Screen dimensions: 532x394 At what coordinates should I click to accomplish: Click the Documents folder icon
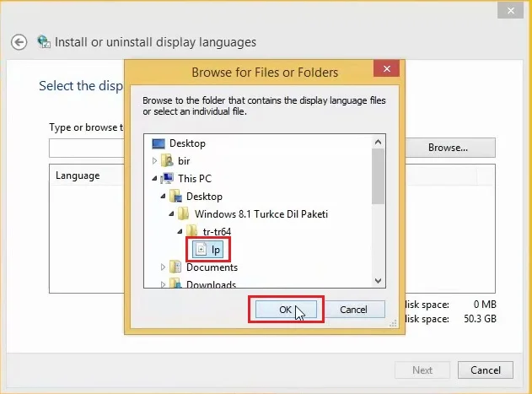click(175, 267)
